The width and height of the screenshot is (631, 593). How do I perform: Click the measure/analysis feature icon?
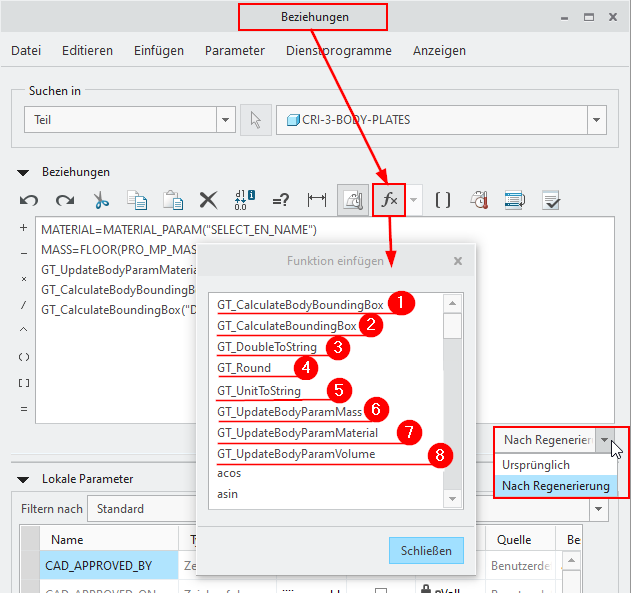click(x=479, y=200)
